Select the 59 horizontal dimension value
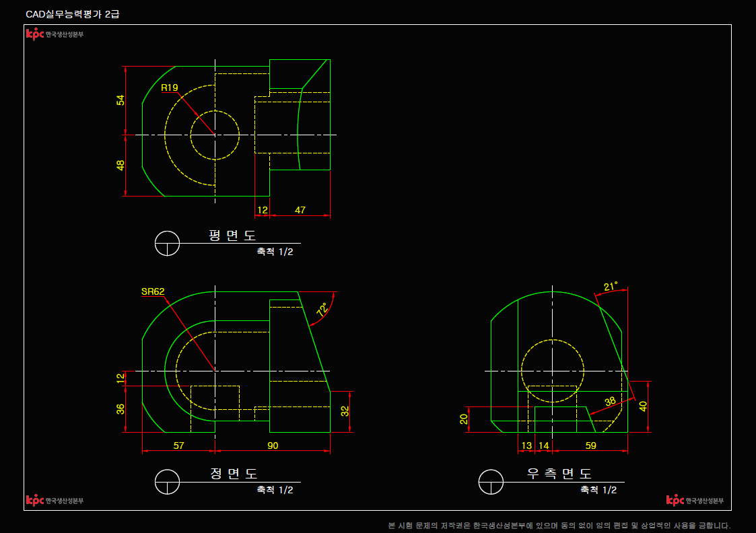The height and width of the screenshot is (533, 756). 590,446
